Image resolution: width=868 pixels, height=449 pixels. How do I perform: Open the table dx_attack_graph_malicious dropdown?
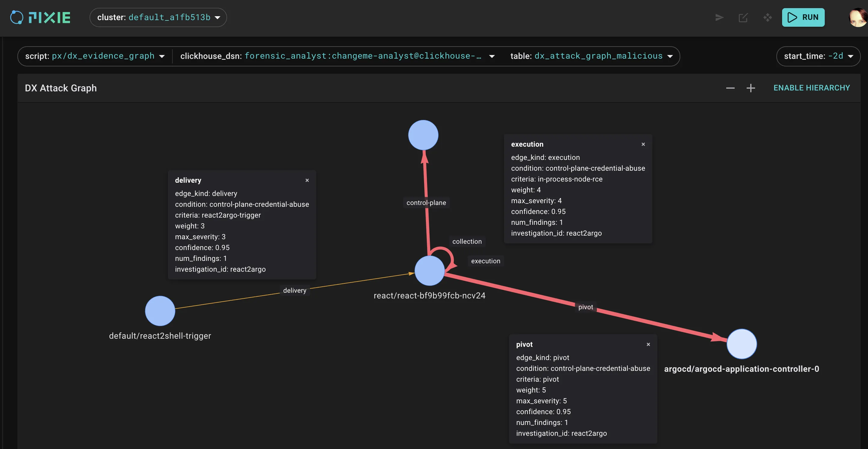pos(591,56)
